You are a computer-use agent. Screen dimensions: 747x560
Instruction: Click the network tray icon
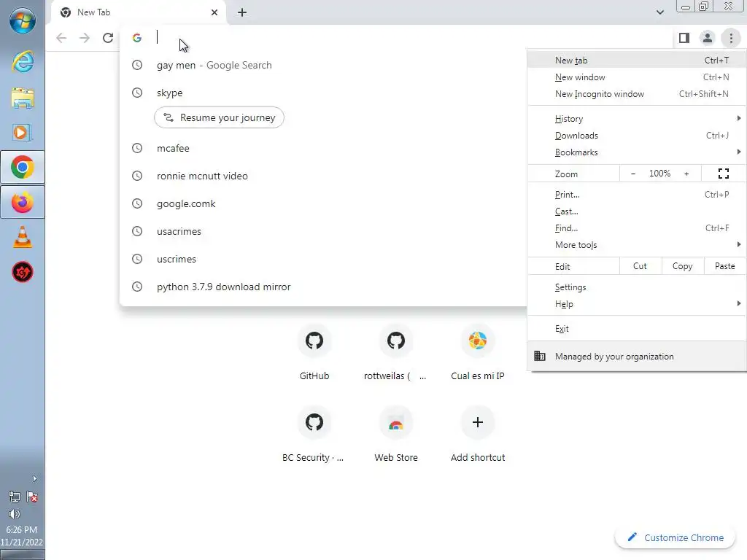coord(15,497)
